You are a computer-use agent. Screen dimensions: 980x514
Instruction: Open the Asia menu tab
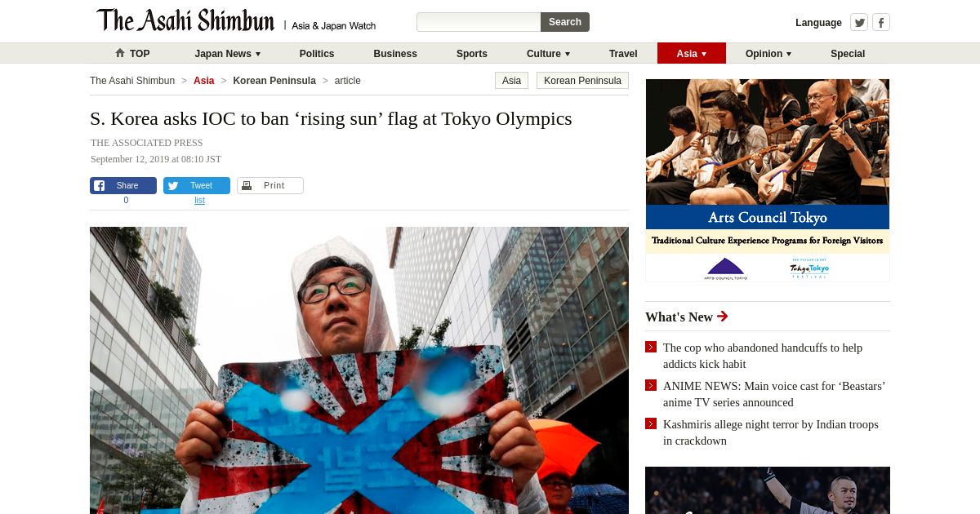point(692,53)
